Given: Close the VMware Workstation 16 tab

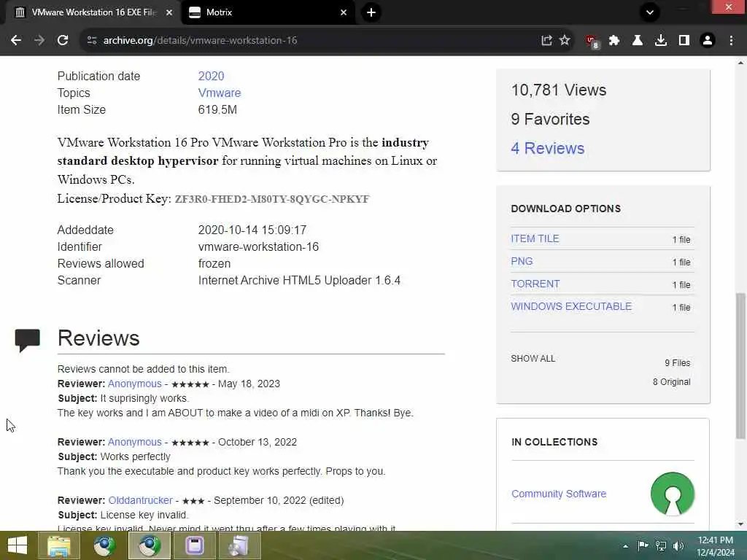Looking at the screenshot, I should (x=169, y=12).
